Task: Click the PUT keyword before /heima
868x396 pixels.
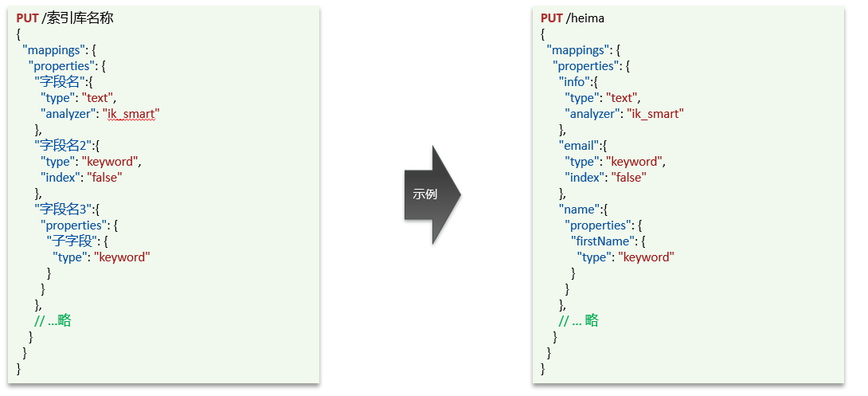Action: point(551,18)
